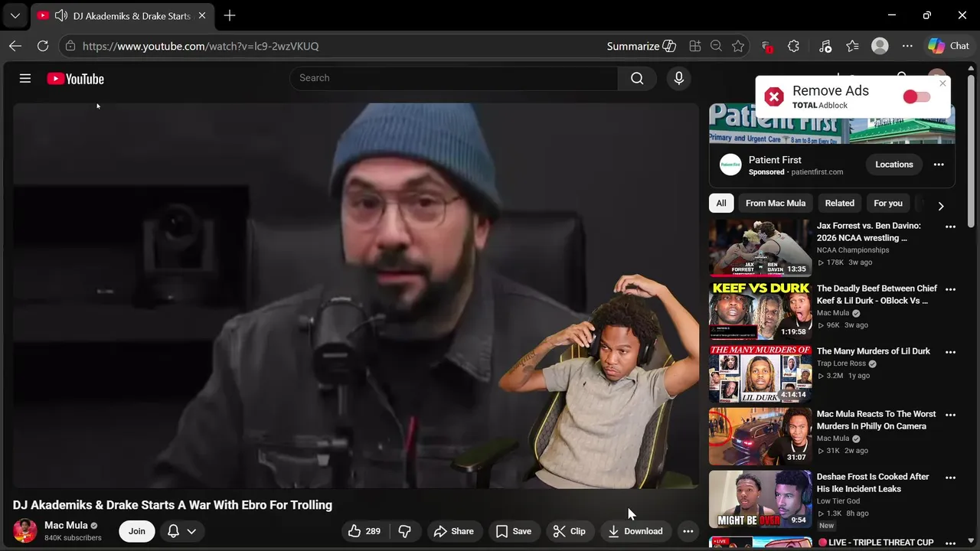980x551 pixels.
Task: Select the All filter chip
Action: click(x=721, y=203)
